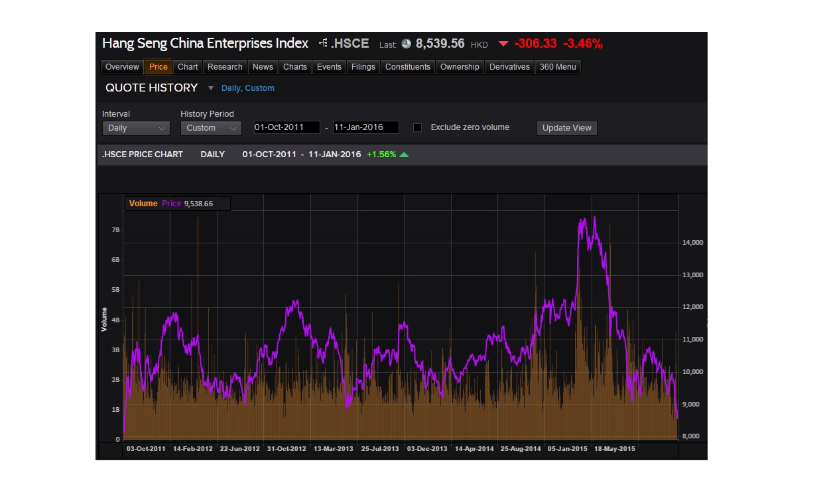Screen dimensions: 827x504
Task: Click the 8,000 price axis label
Action: (x=692, y=436)
